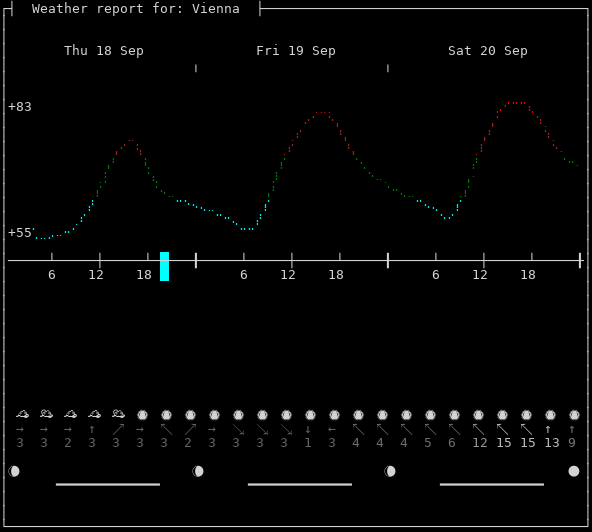Click the red peak of Saturday's temperature curve

[x=516, y=103]
